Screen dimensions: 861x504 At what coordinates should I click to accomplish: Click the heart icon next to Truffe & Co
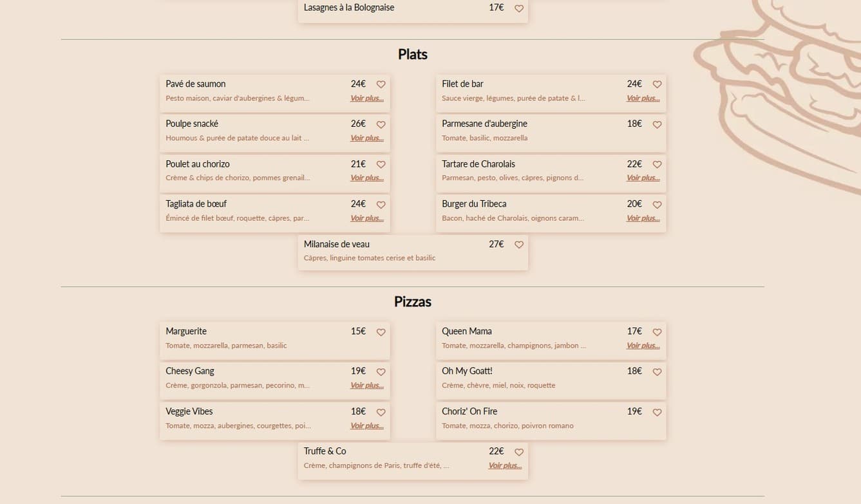[x=519, y=452]
